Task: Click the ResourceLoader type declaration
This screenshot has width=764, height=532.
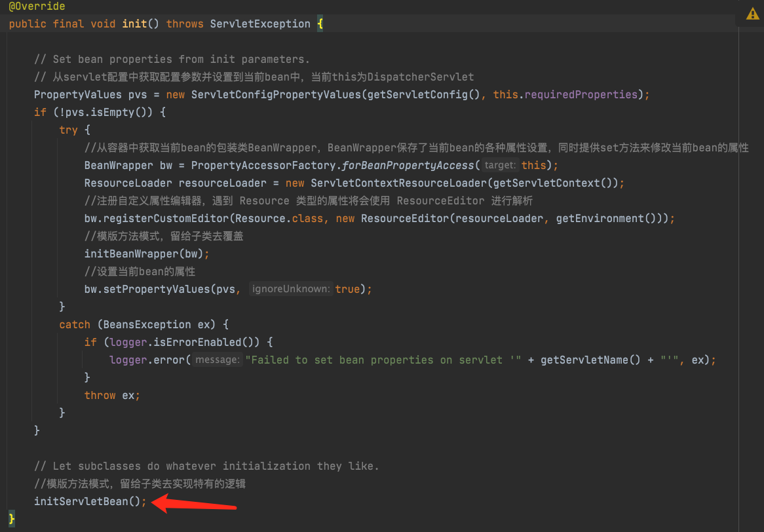Action: click(128, 183)
